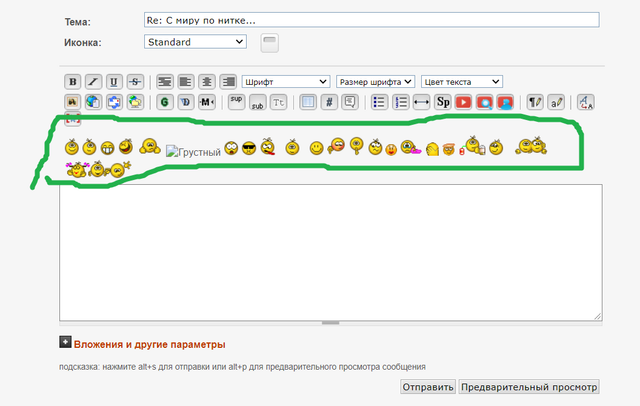Insert a YouTube video with the red play icon
Image resolution: width=640 pixels, height=406 pixels.
[x=463, y=102]
